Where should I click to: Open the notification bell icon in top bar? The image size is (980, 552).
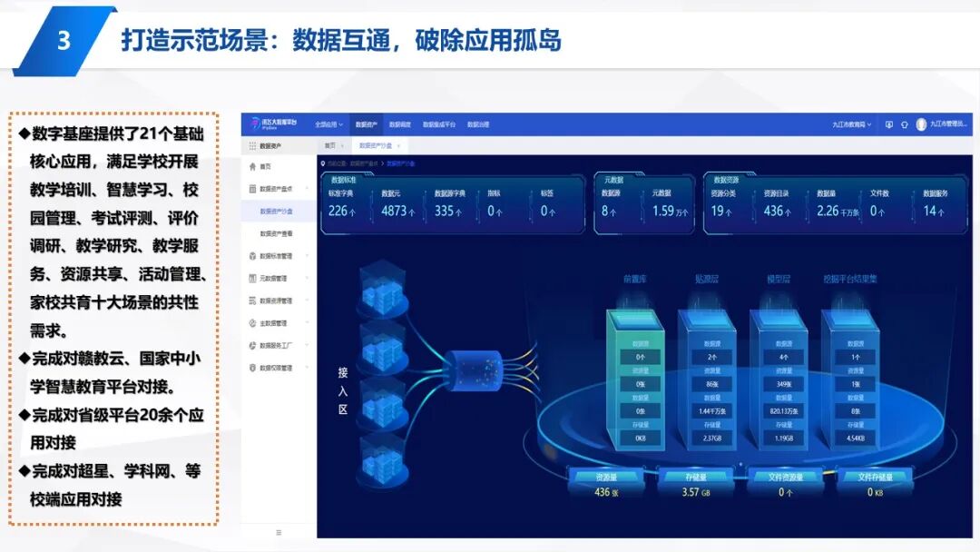[905, 124]
